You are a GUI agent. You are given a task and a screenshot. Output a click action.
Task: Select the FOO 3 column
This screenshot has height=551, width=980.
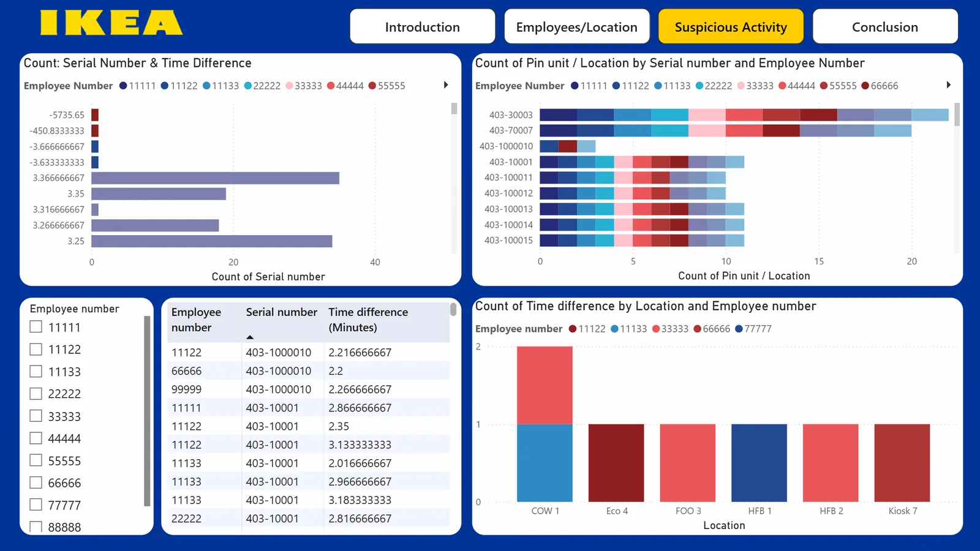pyautogui.click(x=688, y=463)
